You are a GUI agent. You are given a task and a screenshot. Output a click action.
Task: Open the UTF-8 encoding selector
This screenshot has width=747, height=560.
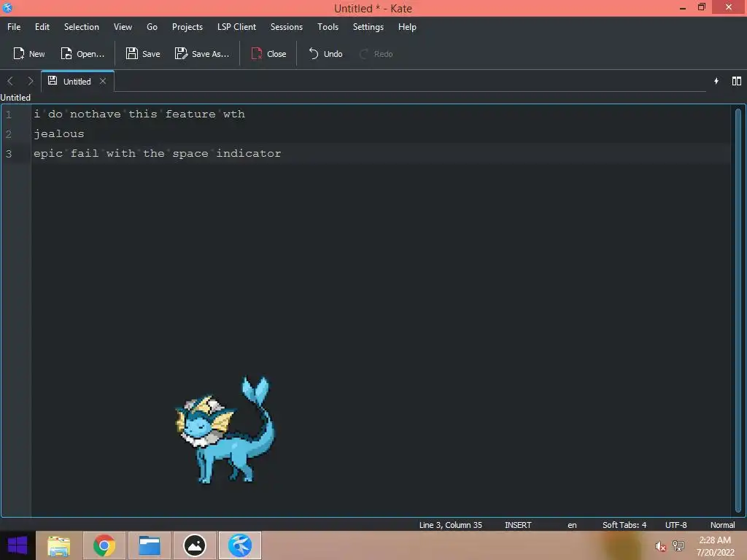676,525
